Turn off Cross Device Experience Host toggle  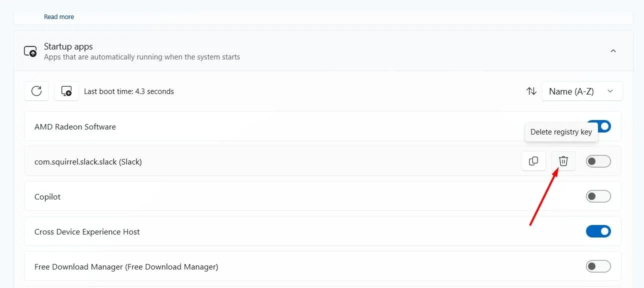click(x=598, y=231)
